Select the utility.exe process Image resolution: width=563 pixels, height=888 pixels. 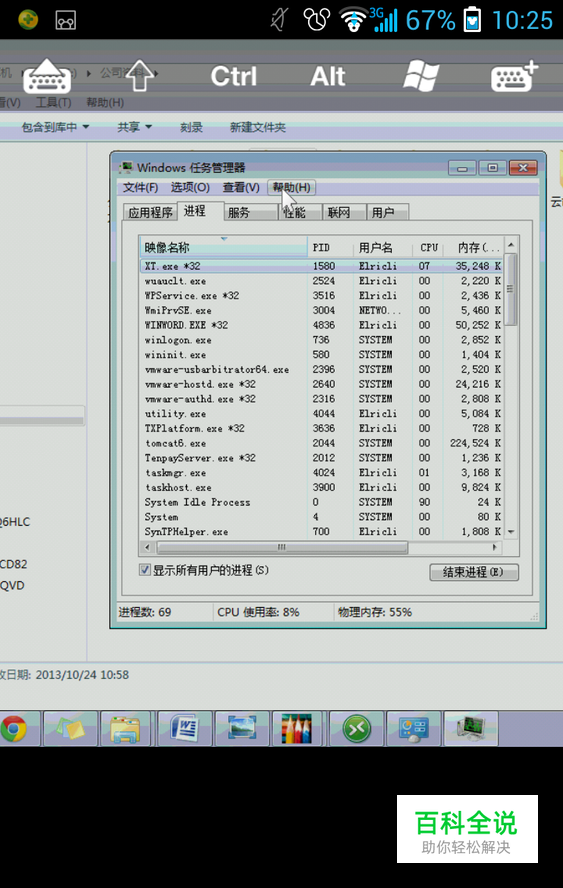(321, 413)
